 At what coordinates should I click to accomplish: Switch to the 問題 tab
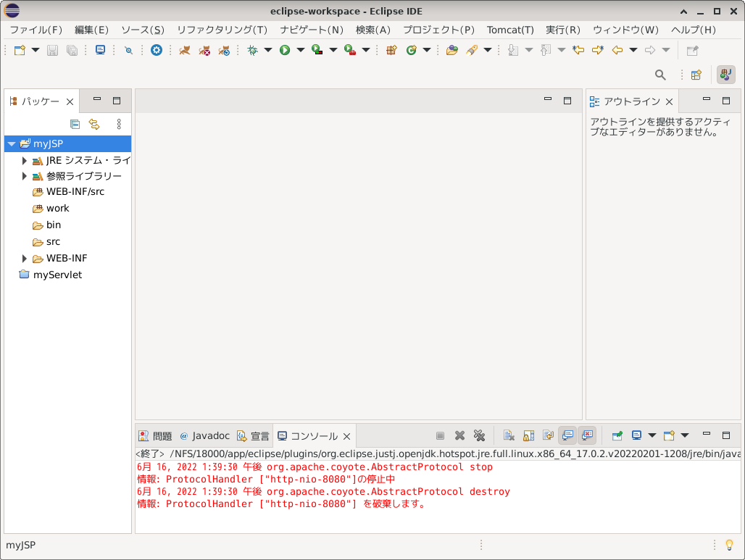[x=155, y=435]
